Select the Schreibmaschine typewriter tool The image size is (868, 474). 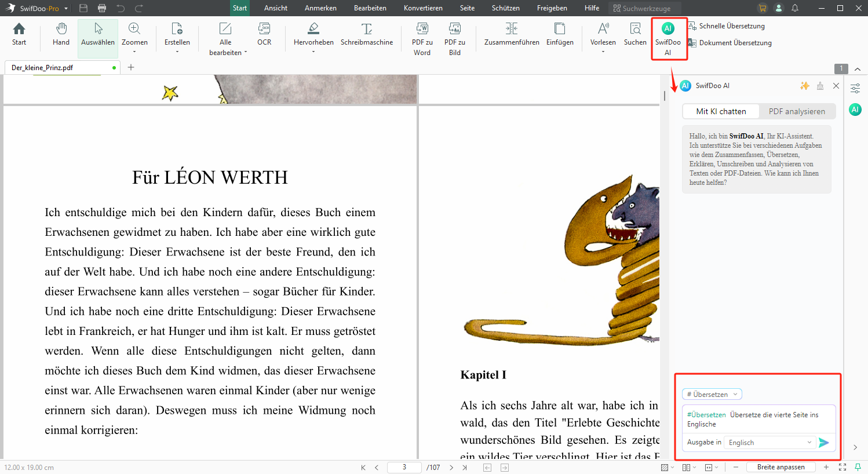click(367, 34)
